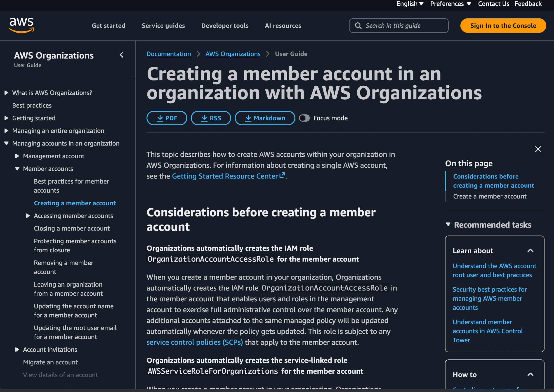Image resolution: width=554 pixels, height=392 pixels.
Task: Open Understand the AWS account root user link
Action: click(x=494, y=270)
